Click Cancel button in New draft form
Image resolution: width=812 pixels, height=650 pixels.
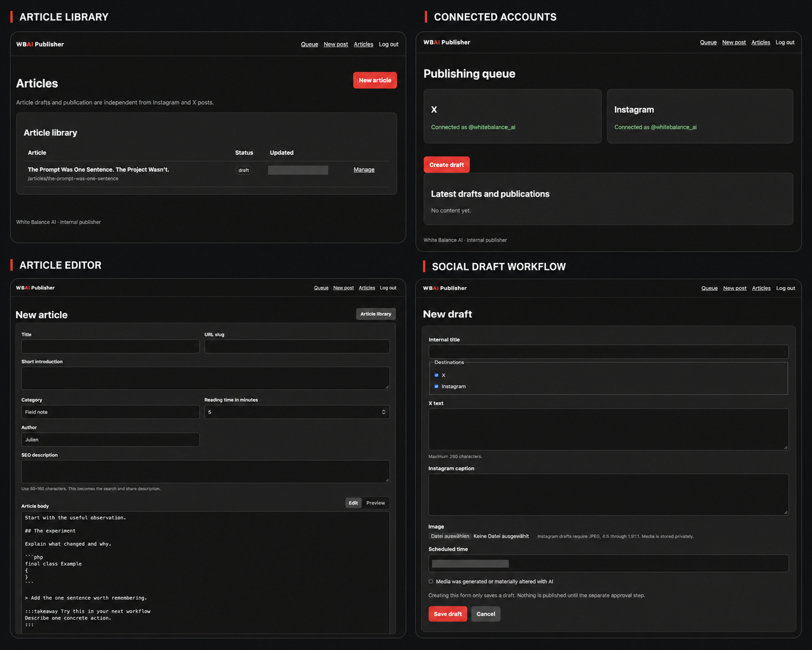(486, 614)
